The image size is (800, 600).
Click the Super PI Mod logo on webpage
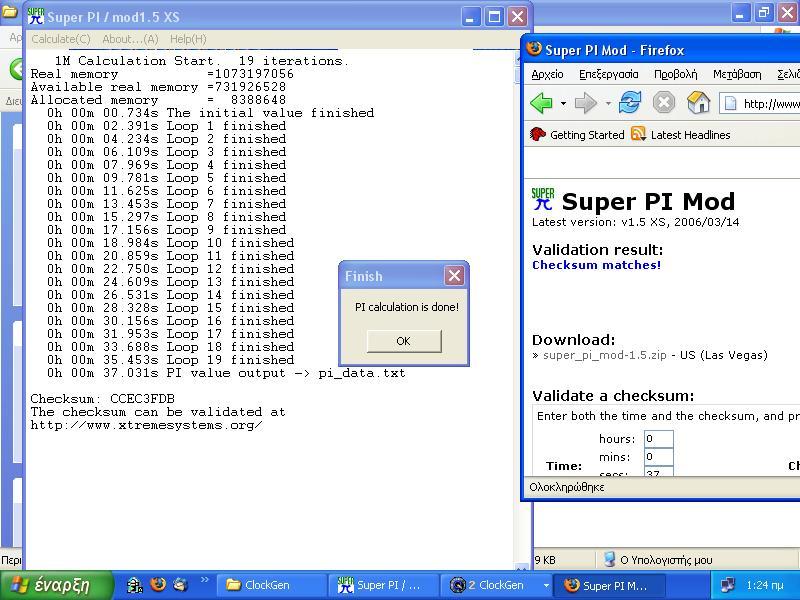coord(543,199)
